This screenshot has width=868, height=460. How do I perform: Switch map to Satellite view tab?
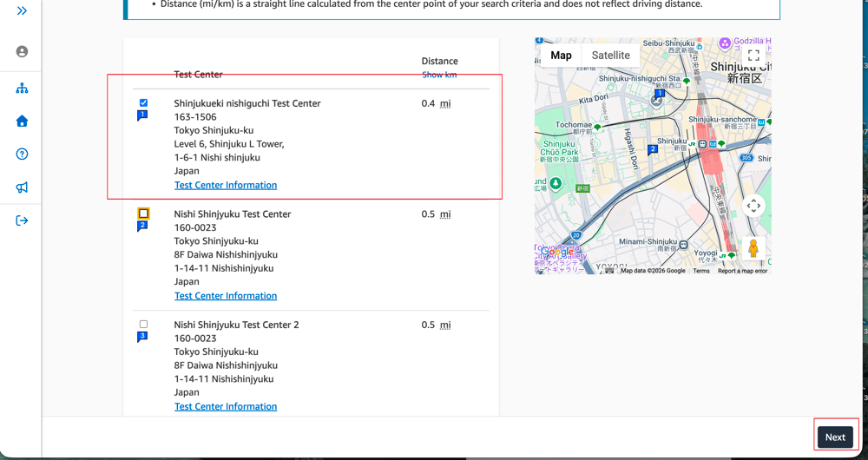[x=610, y=56]
